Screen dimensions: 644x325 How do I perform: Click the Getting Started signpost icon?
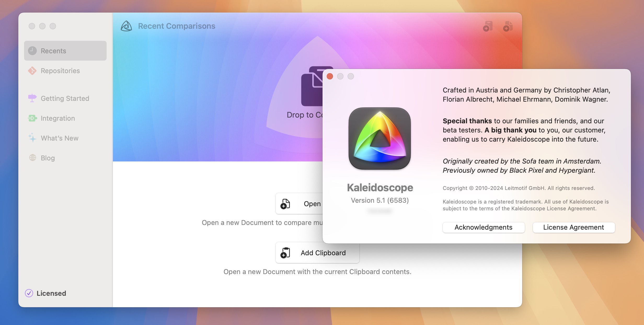tap(32, 98)
